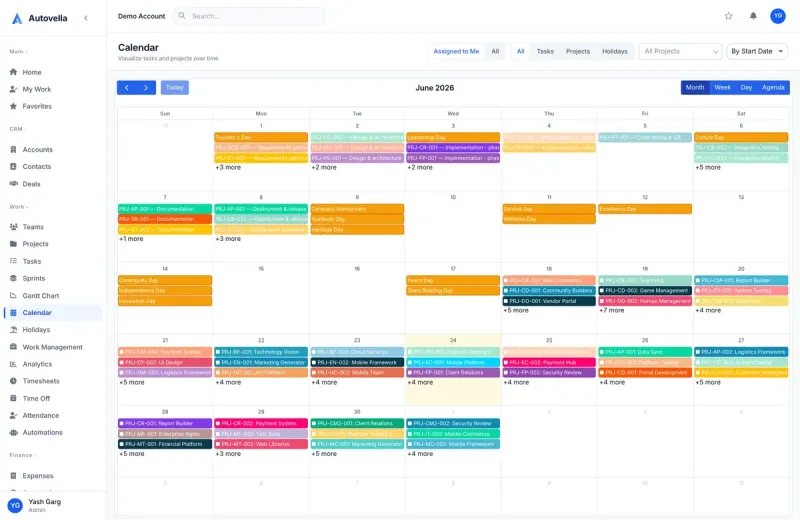The height and width of the screenshot is (520, 800).
Task: Open the Expenses icon
Action: [x=13, y=476]
